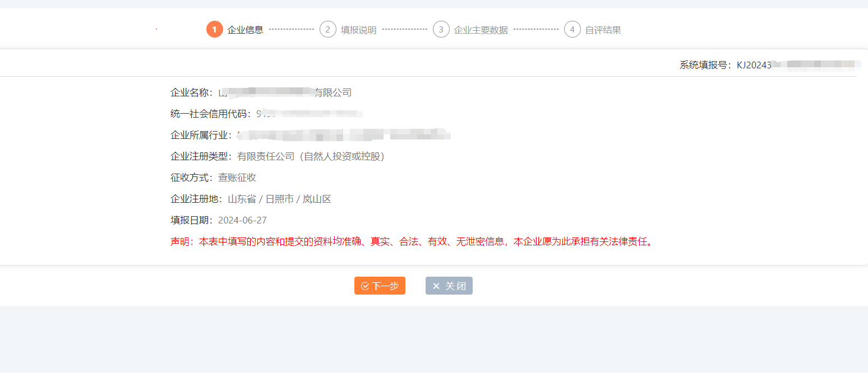Viewport: 868px width, 373px height.
Task: Click the step 4 circle icon
Action: pos(572,29)
